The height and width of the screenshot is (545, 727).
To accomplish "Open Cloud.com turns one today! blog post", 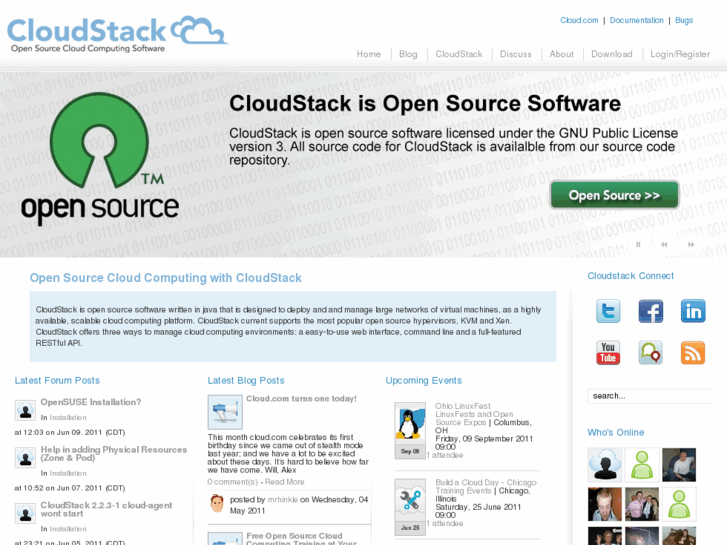I will pos(301,399).
